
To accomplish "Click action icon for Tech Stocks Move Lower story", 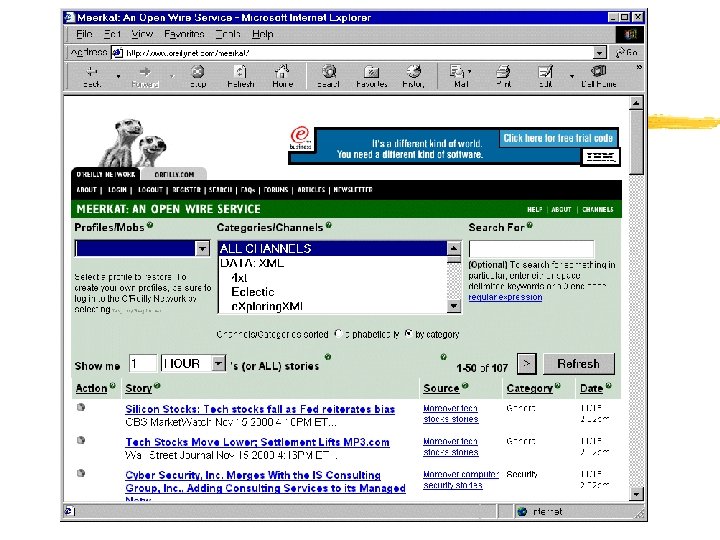I will point(81,440).
